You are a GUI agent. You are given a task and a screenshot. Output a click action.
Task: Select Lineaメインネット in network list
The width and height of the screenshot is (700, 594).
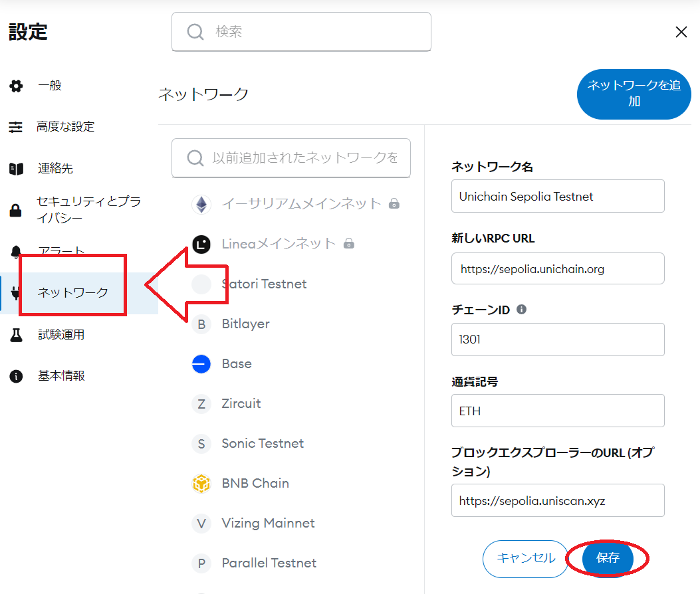tap(279, 244)
